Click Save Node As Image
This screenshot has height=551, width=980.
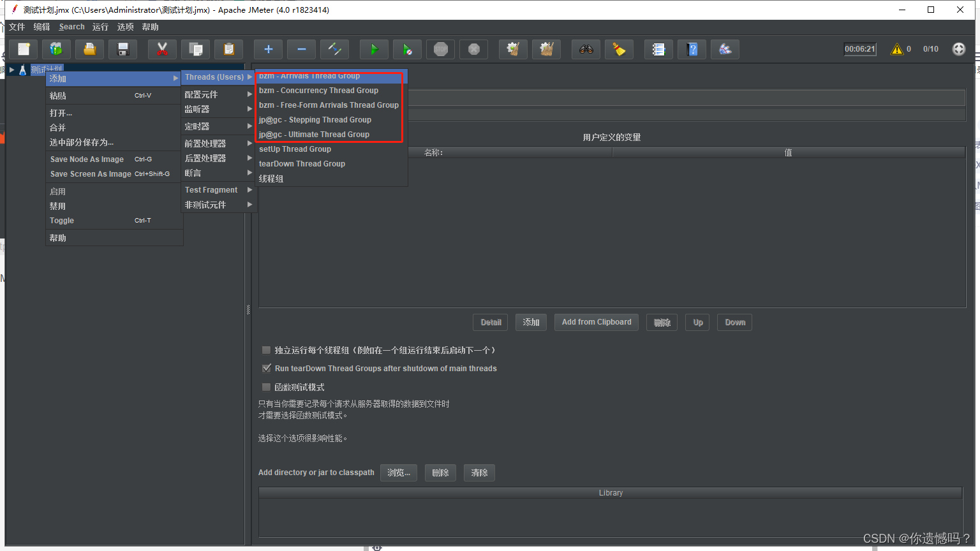coord(114,159)
